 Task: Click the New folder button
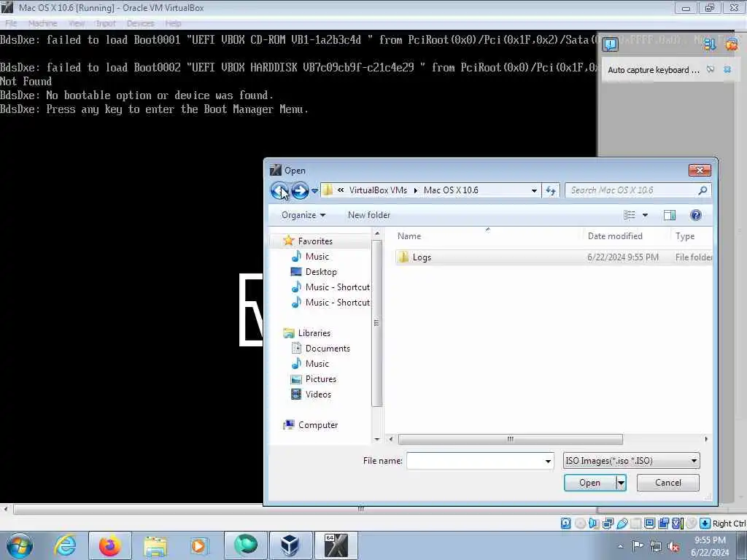click(x=368, y=215)
